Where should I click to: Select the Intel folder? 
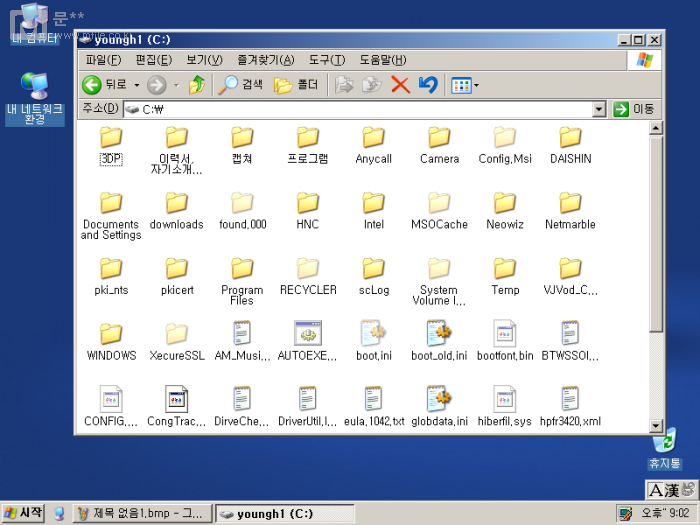(x=373, y=212)
